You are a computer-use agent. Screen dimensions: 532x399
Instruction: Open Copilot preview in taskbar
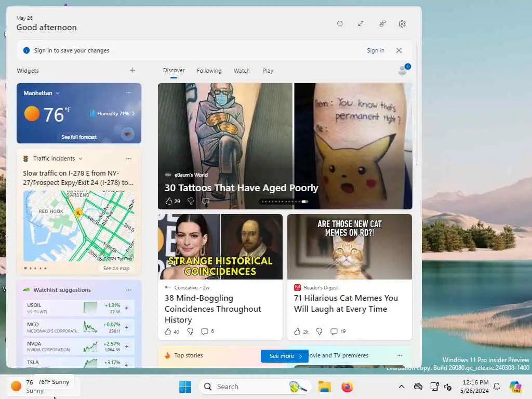[516, 387]
